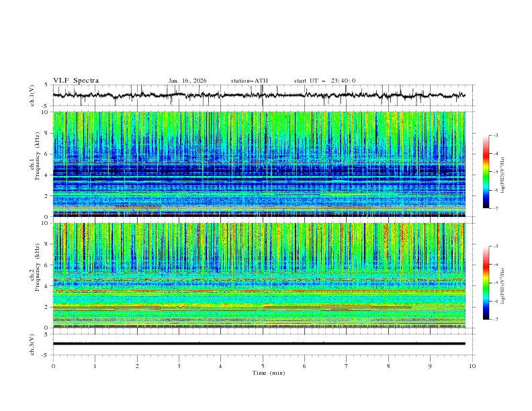The width and height of the screenshot is (532, 411).
Task: Click inside the ch.1 spectrogram panel
Action: coord(259,164)
